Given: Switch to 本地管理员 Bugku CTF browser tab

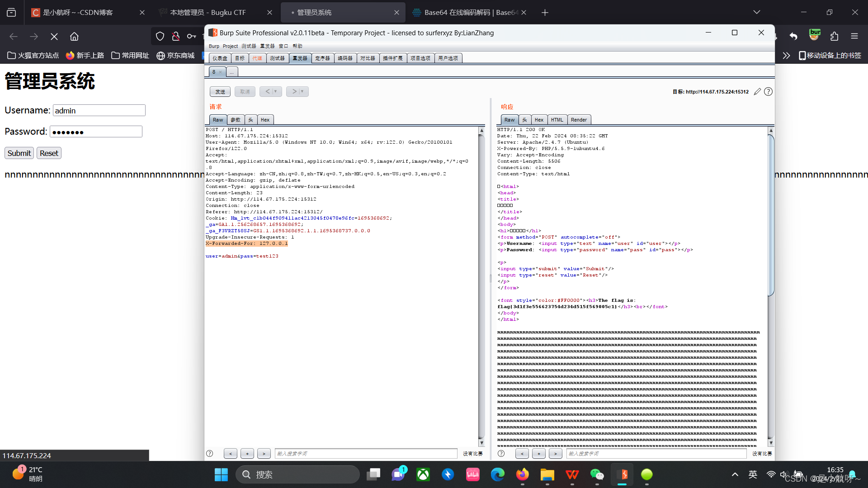Looking at the screenshot, I should tap(215, 13).
